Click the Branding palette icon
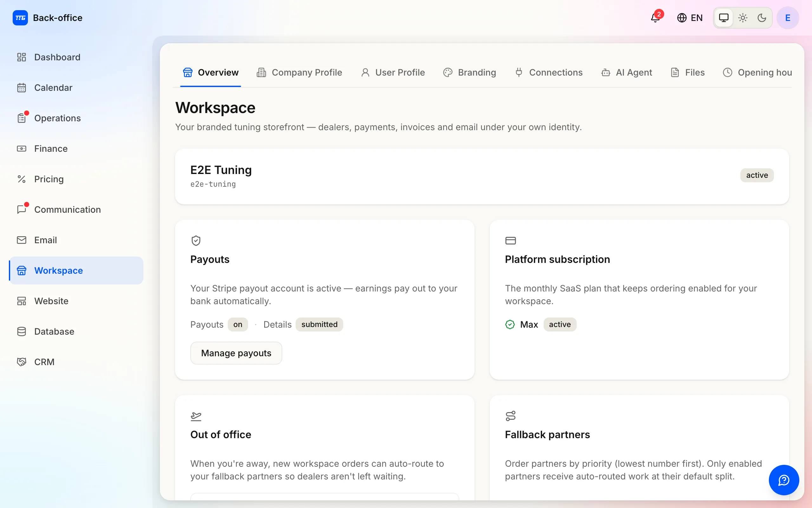Screen dimensions: 812x508 (448, 73)
